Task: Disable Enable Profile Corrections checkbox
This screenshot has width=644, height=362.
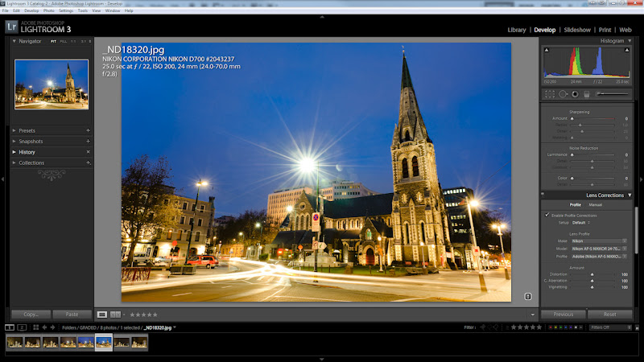Action: [x=547, y=215]
